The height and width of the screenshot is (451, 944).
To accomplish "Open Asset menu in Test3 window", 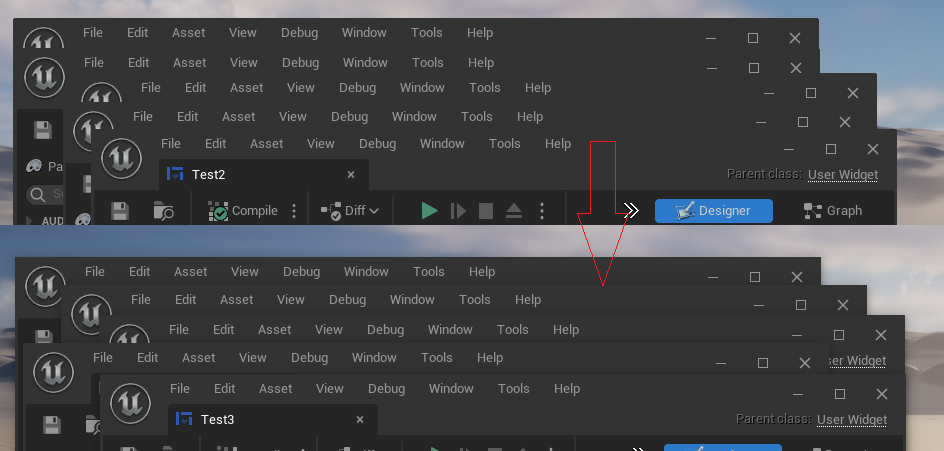I will (x=276, y=388).
